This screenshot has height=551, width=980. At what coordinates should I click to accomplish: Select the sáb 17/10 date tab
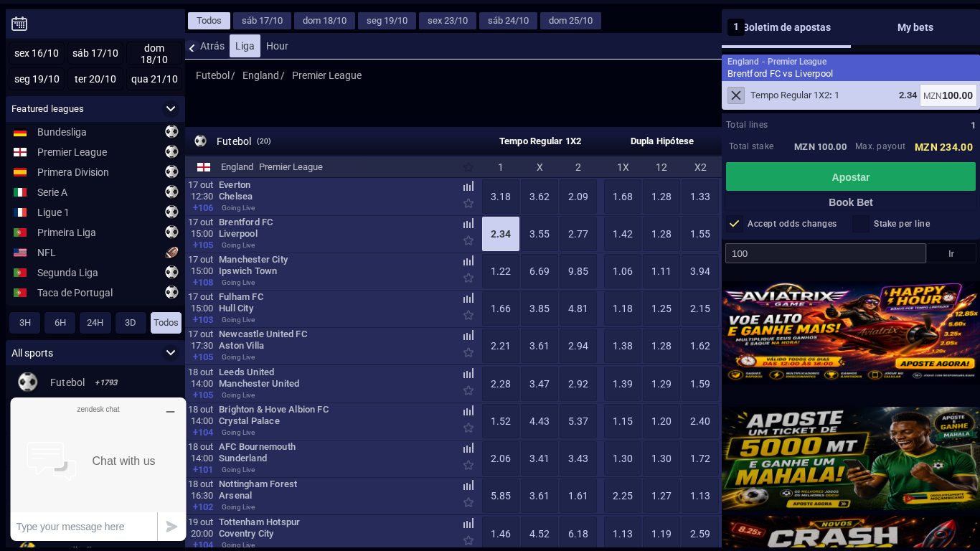262,21
